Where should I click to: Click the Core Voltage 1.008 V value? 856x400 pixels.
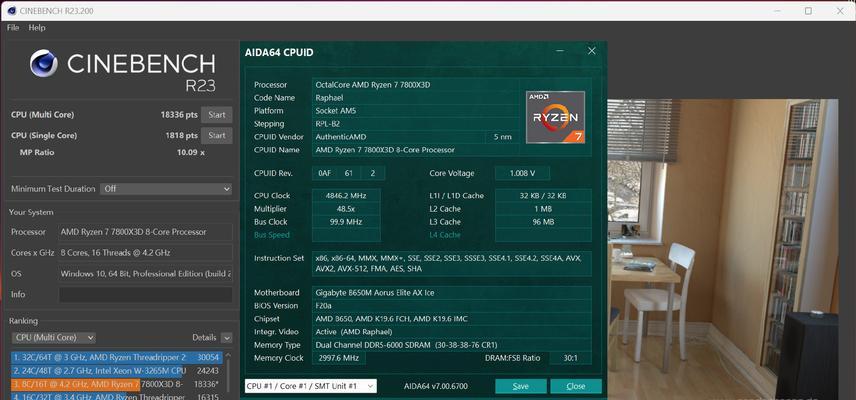(x=522, y=174)
